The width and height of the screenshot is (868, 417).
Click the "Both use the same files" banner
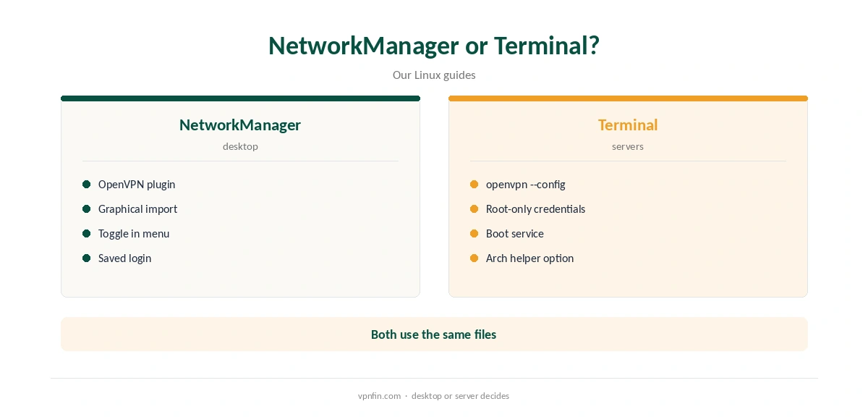(x=434, y=334)
